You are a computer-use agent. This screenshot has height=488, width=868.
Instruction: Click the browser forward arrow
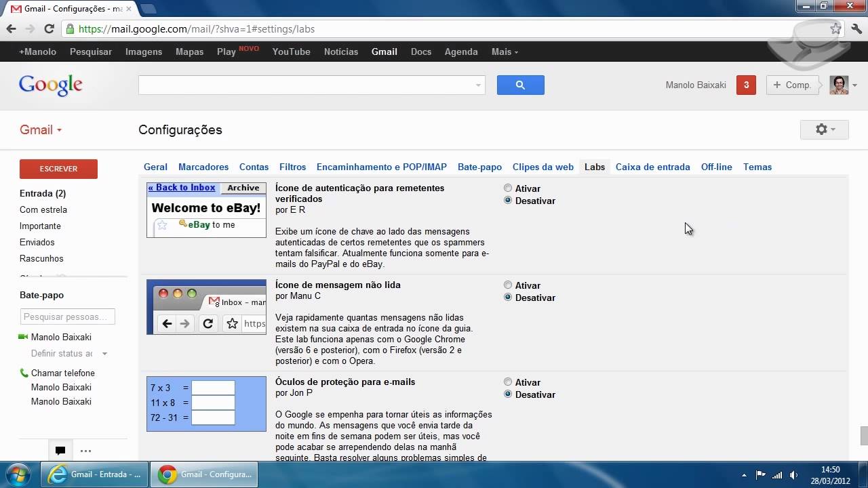pos(30,28)
